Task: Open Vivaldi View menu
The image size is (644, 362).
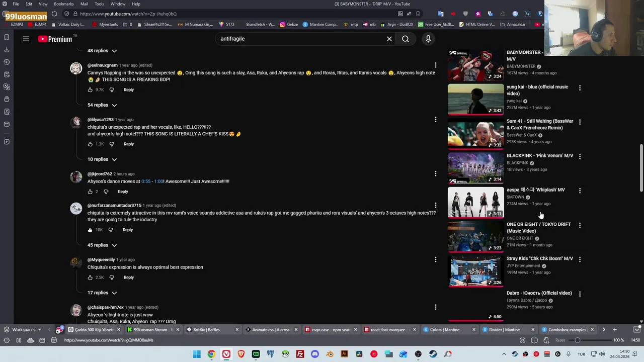Action: click(43, 4)
